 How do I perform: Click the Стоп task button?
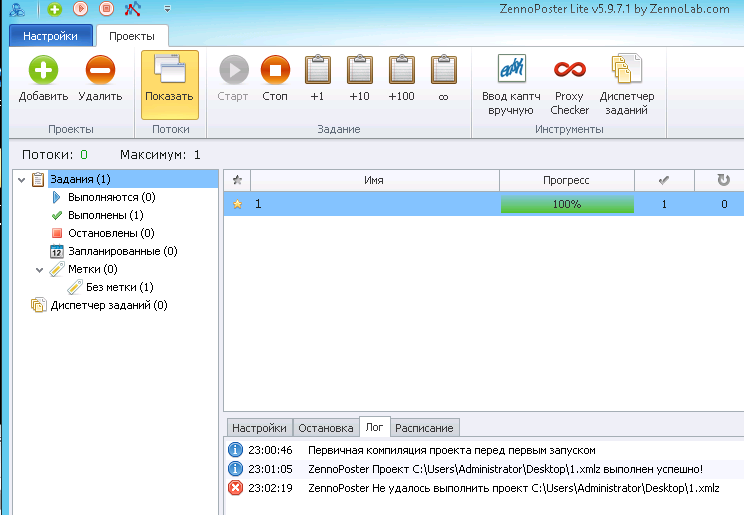(275, 79)
